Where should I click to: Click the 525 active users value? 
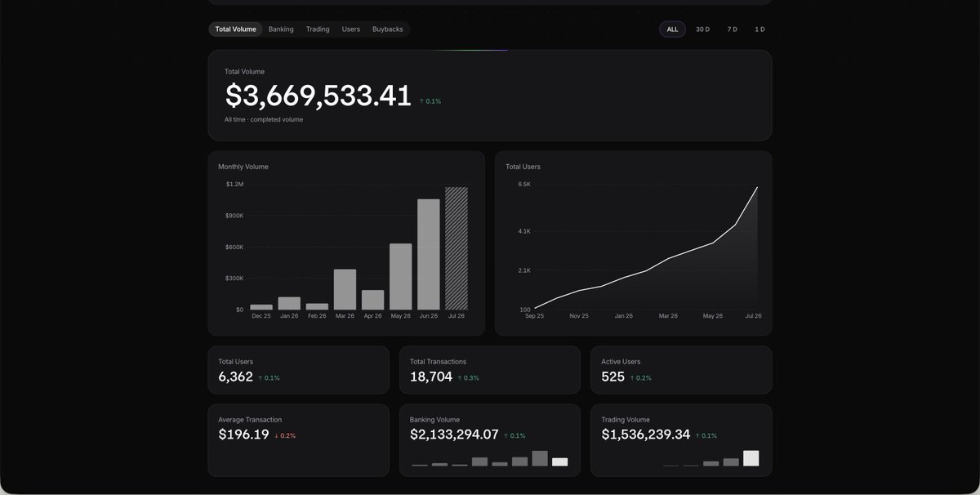613,377
